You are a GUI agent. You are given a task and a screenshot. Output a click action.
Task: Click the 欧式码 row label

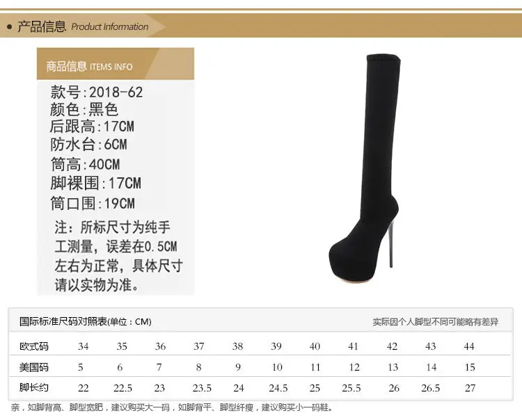[x=34, y=346]
